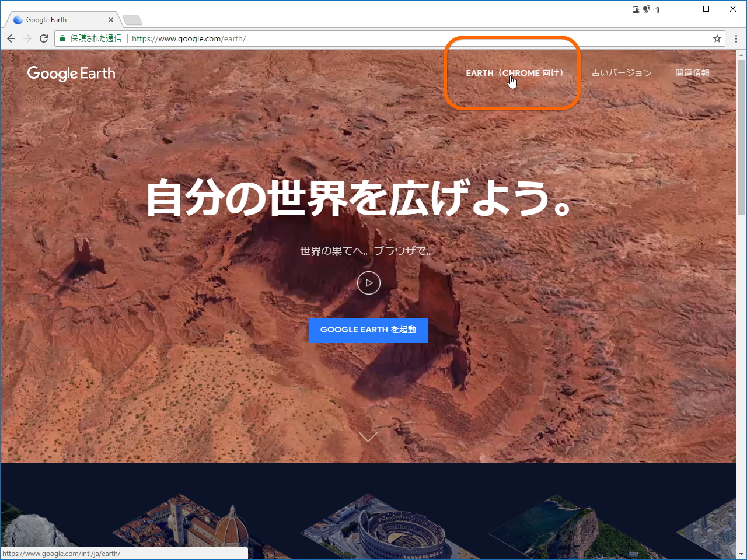The height and width of the screenshot is (560, 747).
Task: Bookmark this page using the star icon
Action: (x=717, y=38)
